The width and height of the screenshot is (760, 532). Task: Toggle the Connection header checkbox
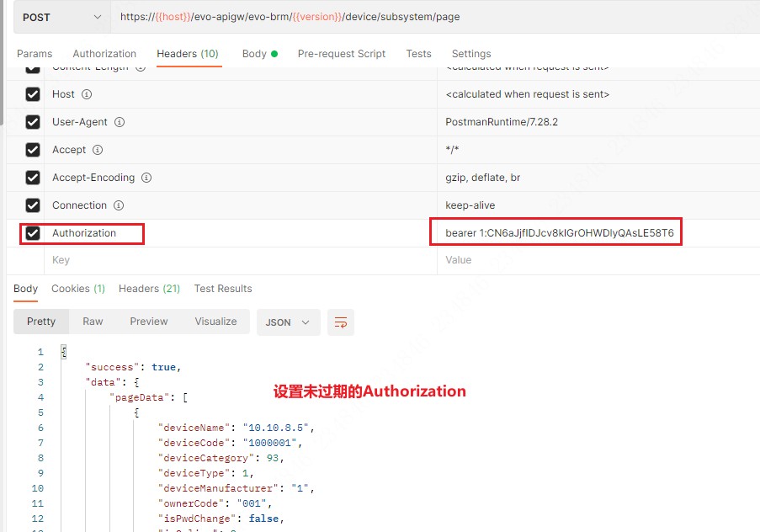(x=33, y=205)
